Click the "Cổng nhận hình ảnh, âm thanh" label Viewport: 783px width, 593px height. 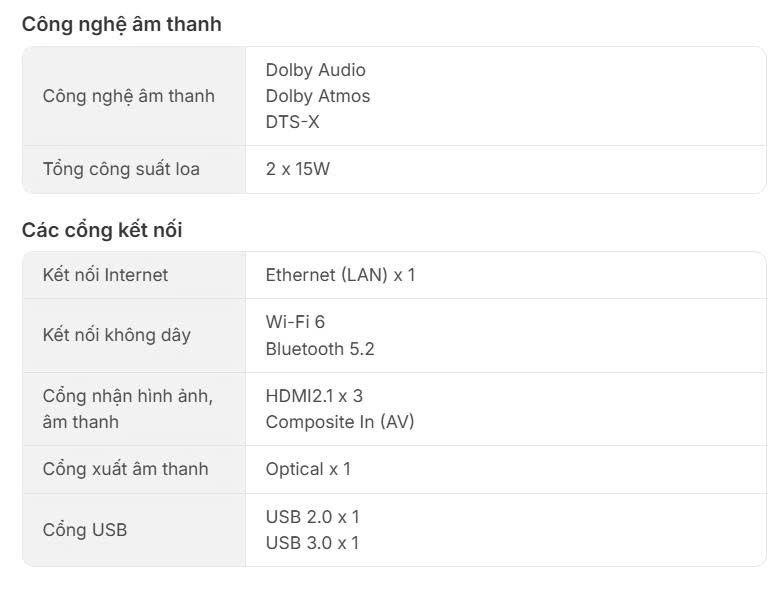pyautogui.click(x=128, y=408)
